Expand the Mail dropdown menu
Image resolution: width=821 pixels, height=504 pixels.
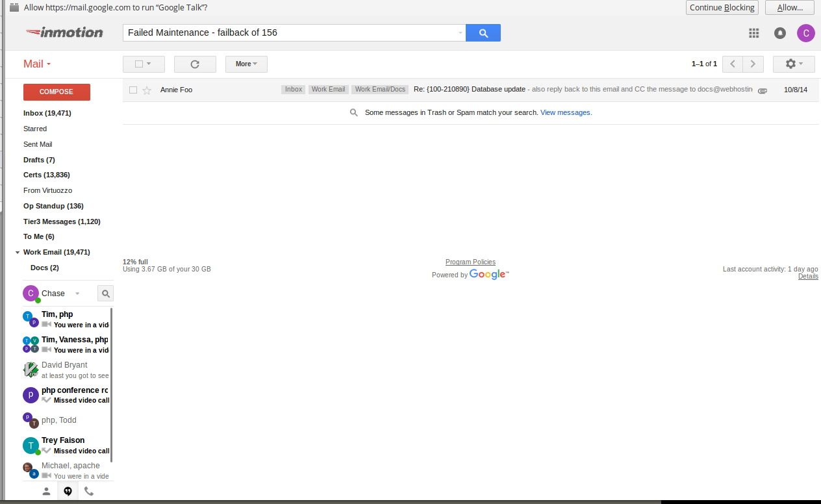37,64
